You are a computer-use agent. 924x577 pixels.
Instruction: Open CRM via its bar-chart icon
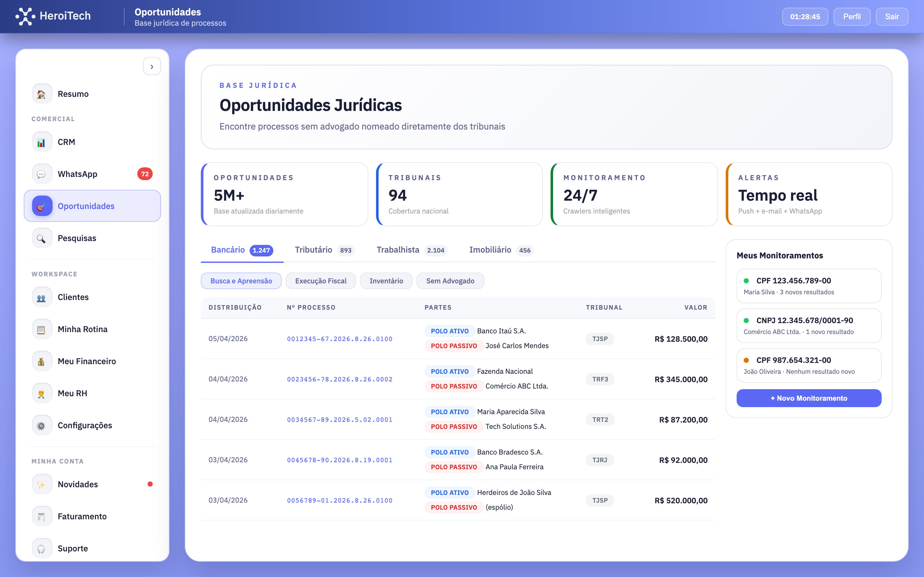42,142
